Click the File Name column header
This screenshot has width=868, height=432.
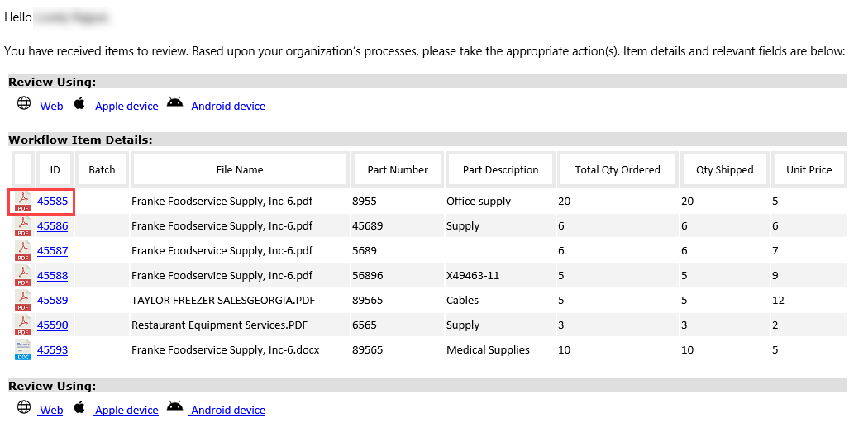240,170
